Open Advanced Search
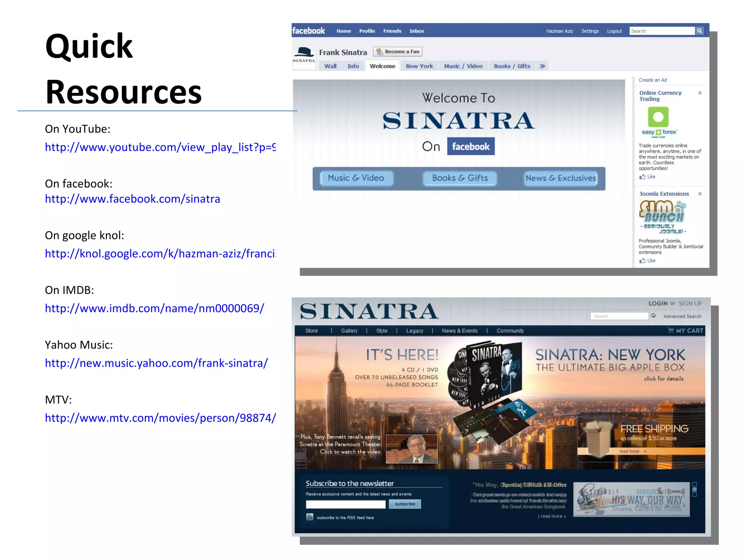Image resolution: width=747 pixels, height=560 pixels. click(682, 316)
